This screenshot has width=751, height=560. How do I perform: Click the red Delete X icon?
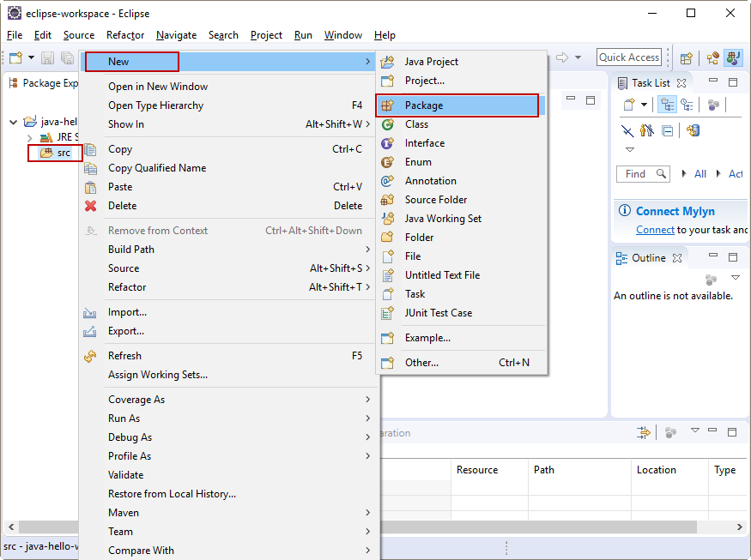[x=90, y=206]
